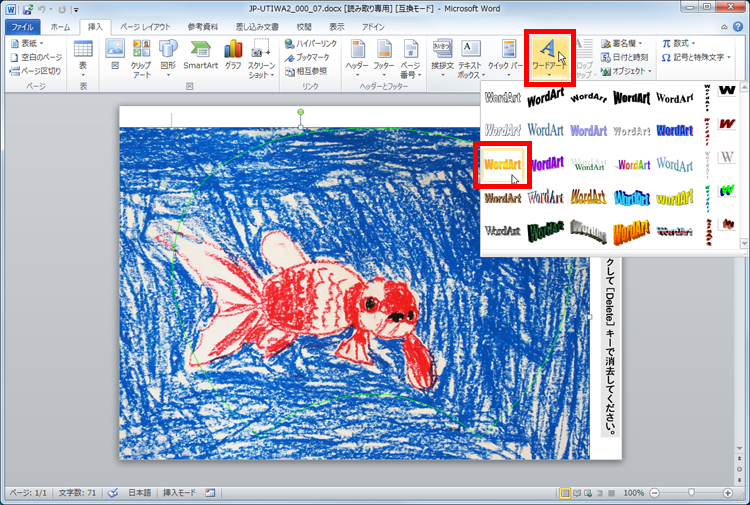Insert a chart with the グラフ button
The height and width of the screenshot is (505, 750).
click(233, 55)
